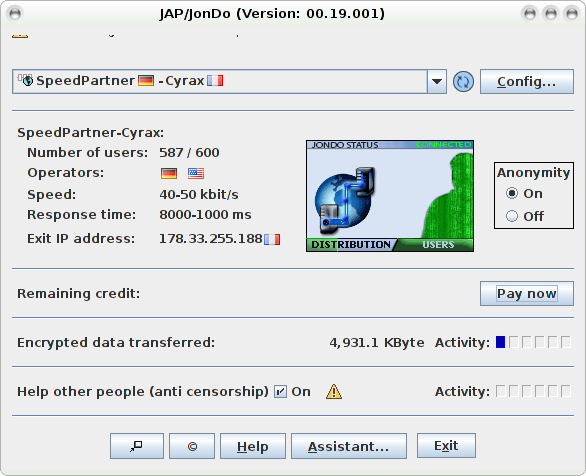Click the US flag under Operators
This screenshot has width=586, height=476.
[196, 173]
